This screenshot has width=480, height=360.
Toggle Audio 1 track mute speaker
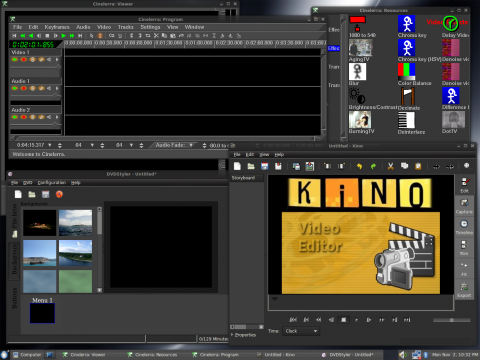click(x=49, y=88)
